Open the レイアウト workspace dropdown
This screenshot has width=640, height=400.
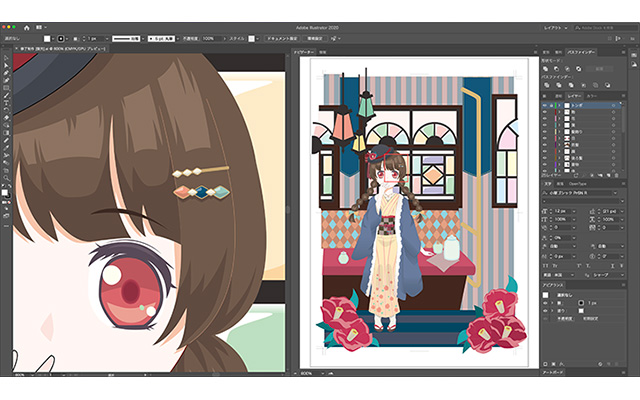click(x=556, y=28)
